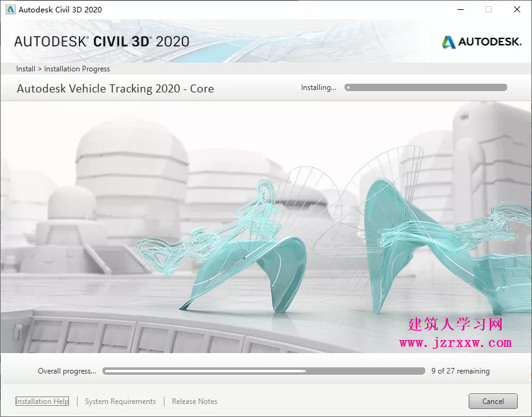Viewport: 532px width, 417px height.
Task: Click the window title 'Autodesk Civil 3D 2020'
Action: point(60,9)
